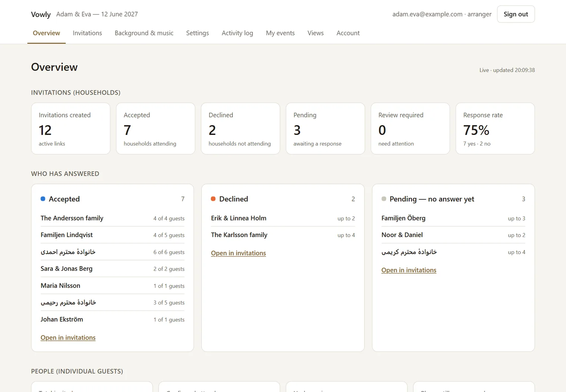
Task: Click the "Invitations (households)" section heading
Action: (76, 93)
